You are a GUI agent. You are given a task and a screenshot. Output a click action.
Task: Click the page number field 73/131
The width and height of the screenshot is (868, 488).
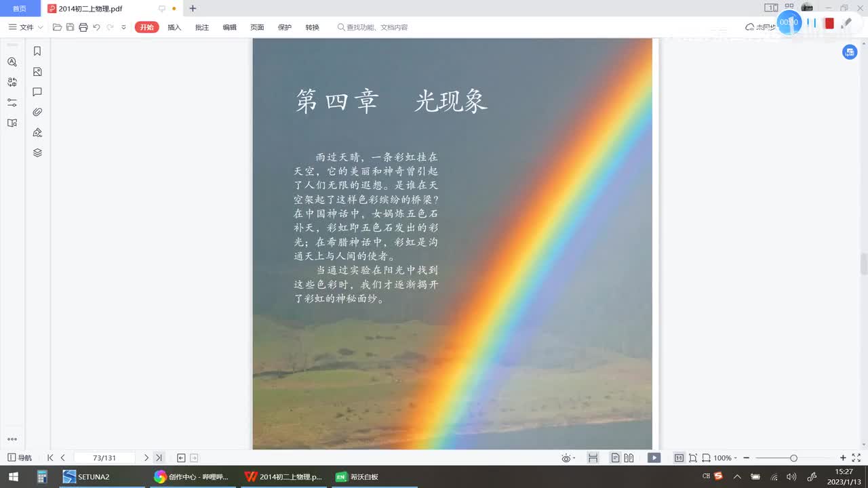pos(104,457)
